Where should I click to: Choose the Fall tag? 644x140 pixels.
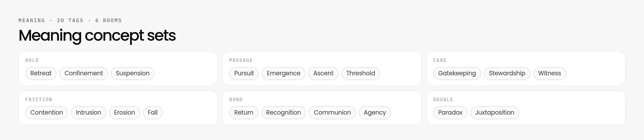[x=153, y=113]
